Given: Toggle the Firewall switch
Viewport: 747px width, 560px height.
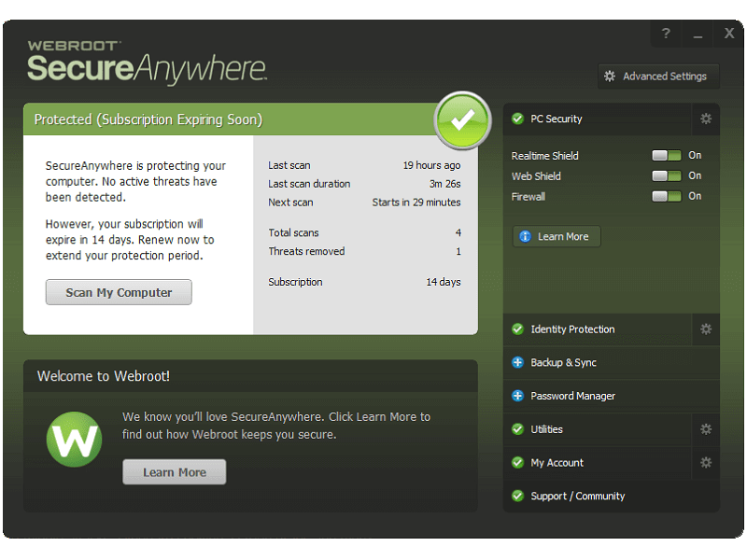Looking at the screenshot, I should (x=667, y=196).
